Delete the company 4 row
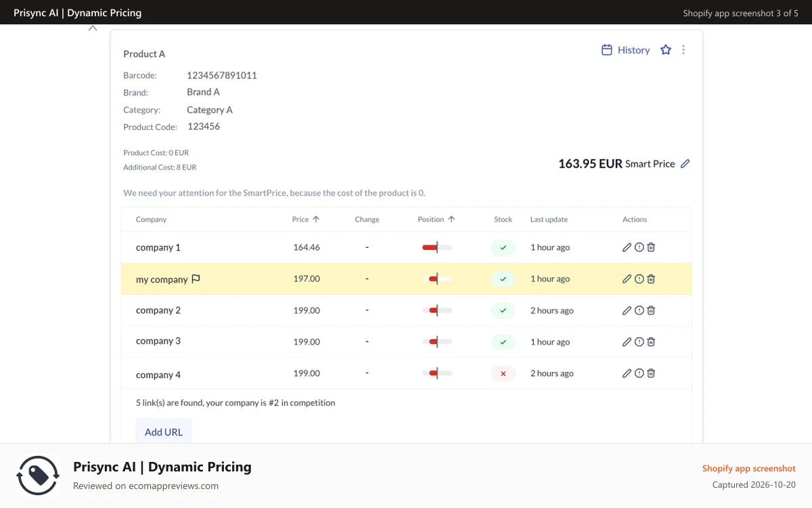The width and height of the screenshot is (812, 508). (x=651, y=373)
